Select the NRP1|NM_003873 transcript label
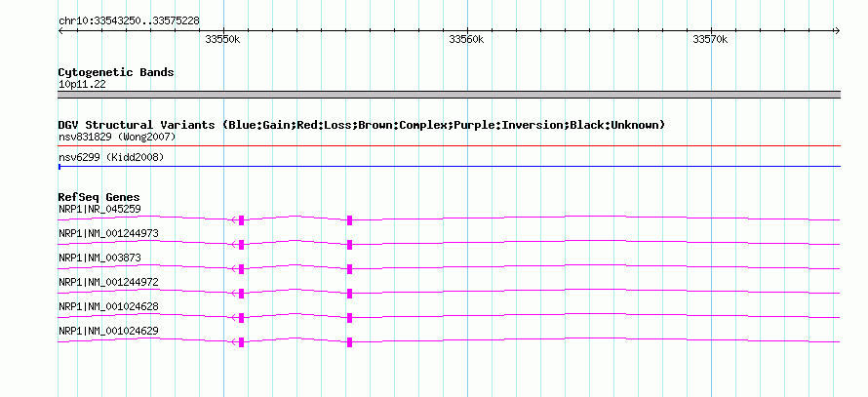This screenshot has width=868, height=397. click(99, 258)
